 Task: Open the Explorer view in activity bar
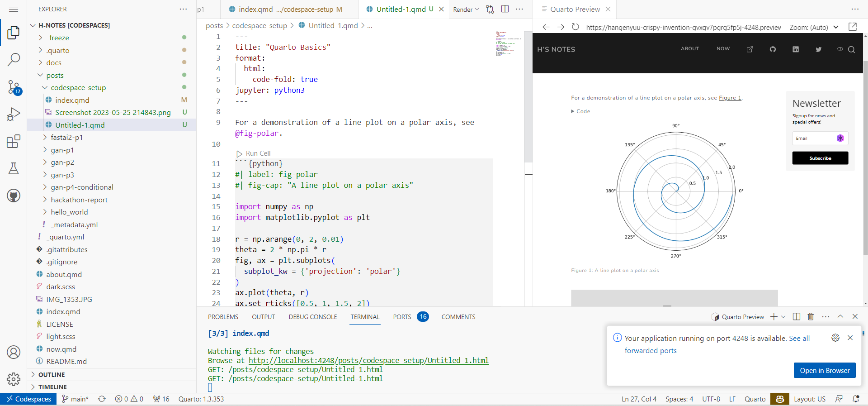tap(14, 33)
